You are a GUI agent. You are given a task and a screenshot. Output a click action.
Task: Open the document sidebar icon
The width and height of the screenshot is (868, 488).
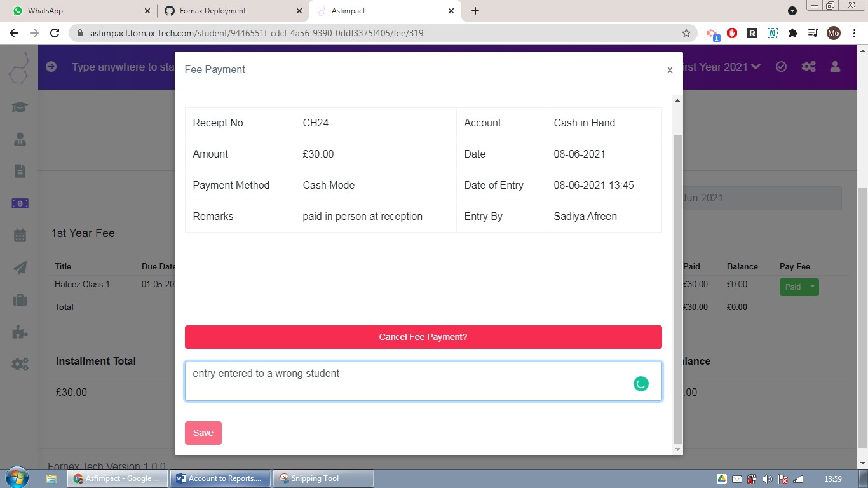(x=20, y=171)
